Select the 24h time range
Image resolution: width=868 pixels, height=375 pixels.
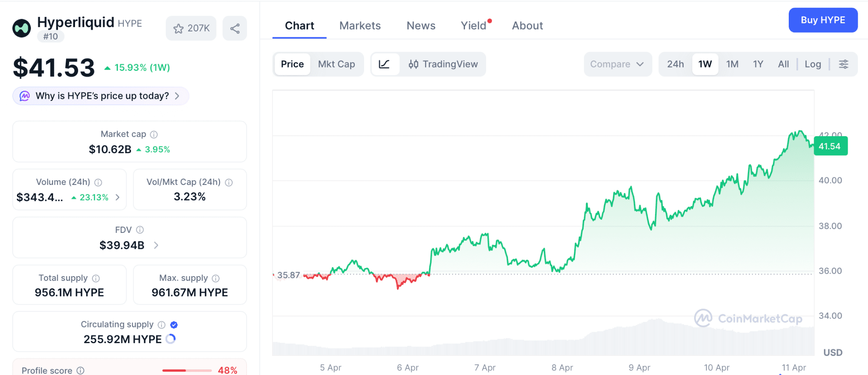675,64
